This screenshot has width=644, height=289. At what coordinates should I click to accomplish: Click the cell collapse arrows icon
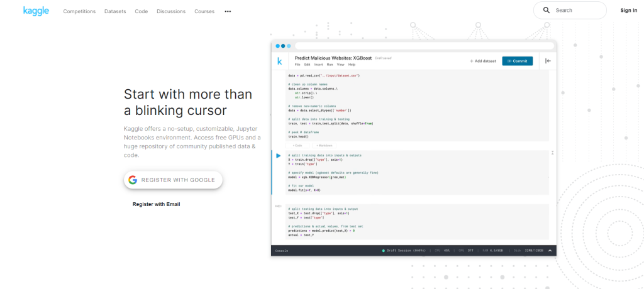(x=552, y=153)
